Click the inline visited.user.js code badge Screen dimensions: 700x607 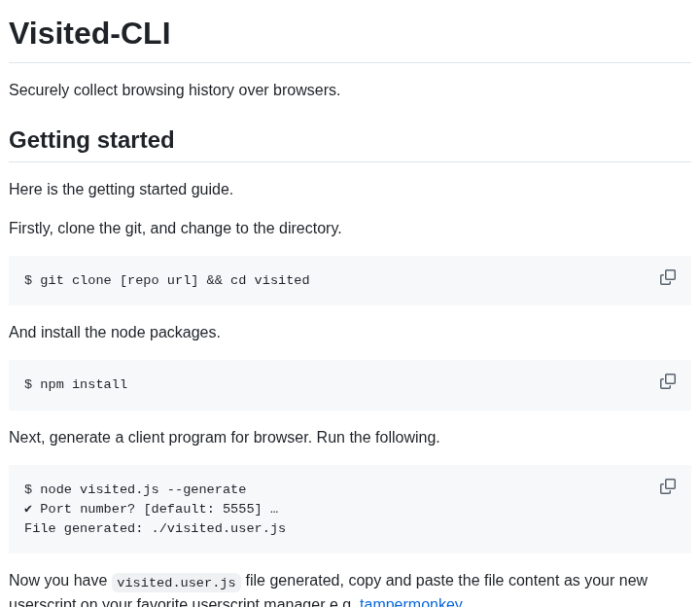click(x=176, y=583)
